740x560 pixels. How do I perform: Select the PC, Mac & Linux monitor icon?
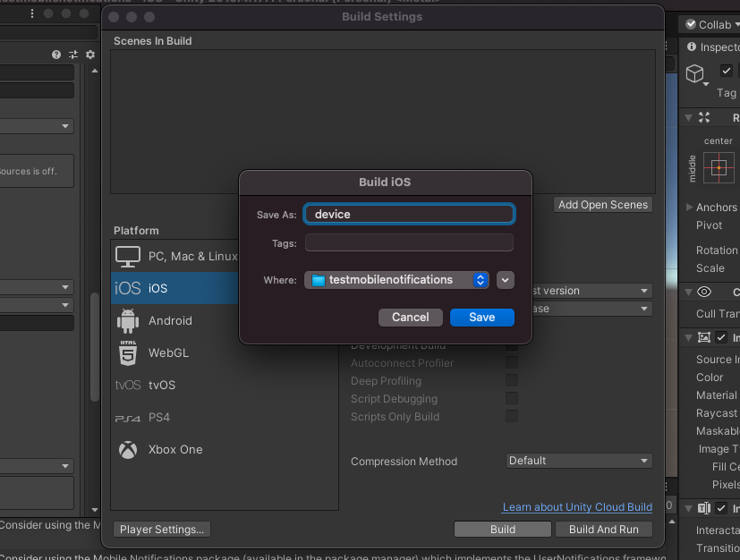tap(128, 257)
